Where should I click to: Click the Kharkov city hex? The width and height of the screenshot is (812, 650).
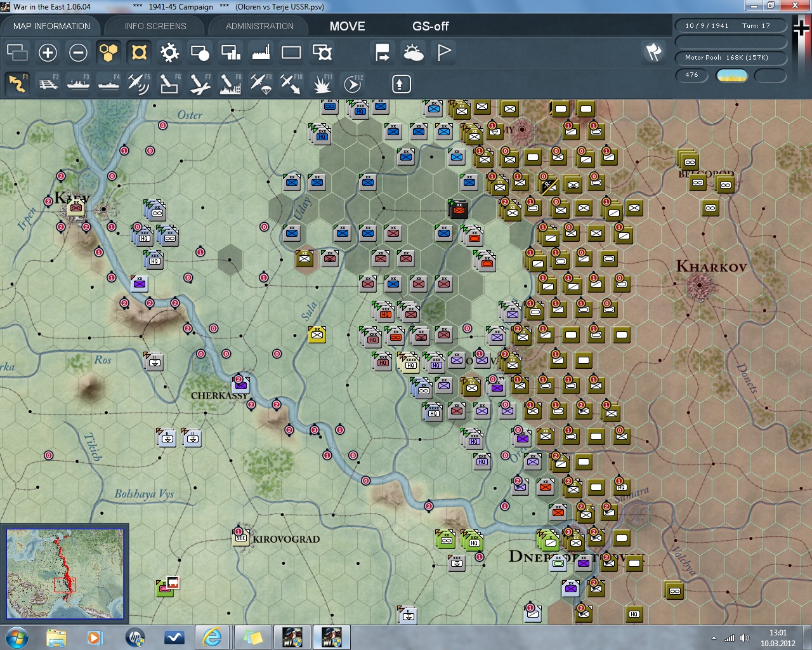tap(699, 286)
